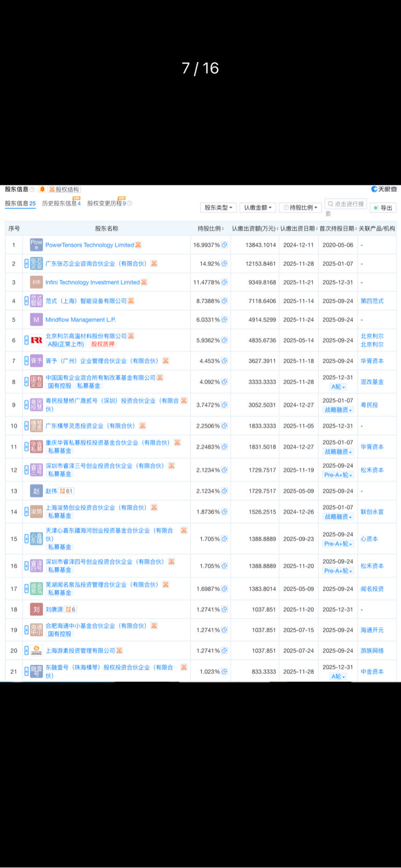Expand row 19 合肥海通 with the plus toggle

pyautogui.click(x=27, y=630)
